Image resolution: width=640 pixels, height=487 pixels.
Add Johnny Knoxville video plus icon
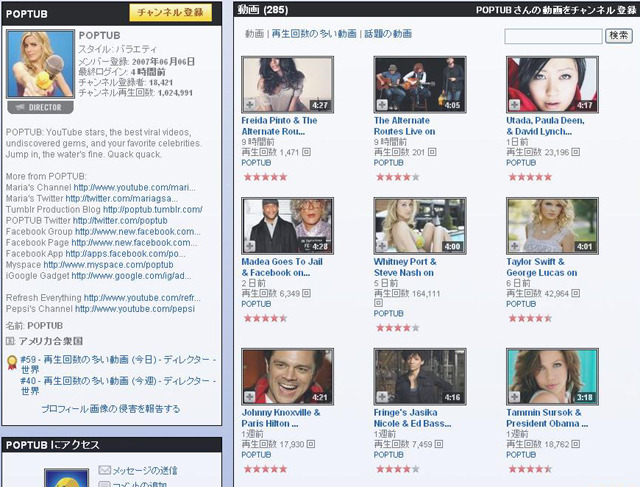pyautogui.click(x=249, y=397)
